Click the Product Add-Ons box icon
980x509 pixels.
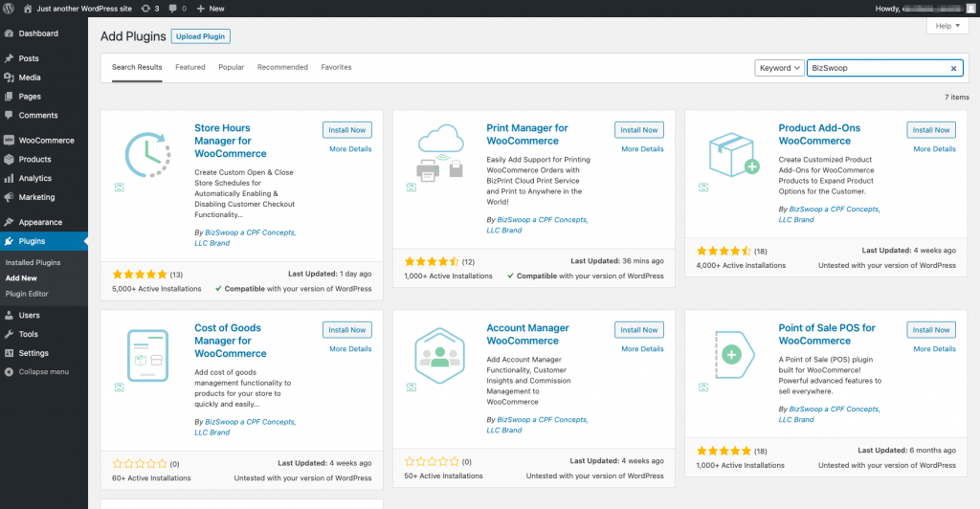[732, 154]
